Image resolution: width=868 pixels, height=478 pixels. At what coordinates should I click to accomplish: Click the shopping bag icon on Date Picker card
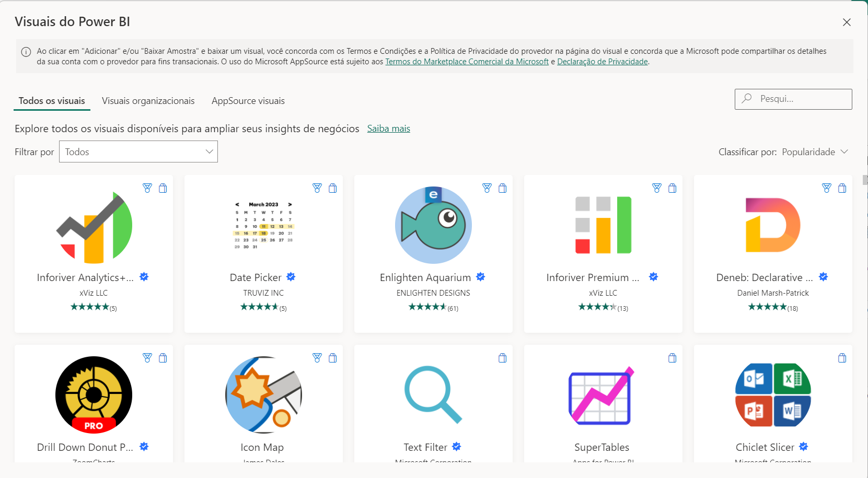333,188
